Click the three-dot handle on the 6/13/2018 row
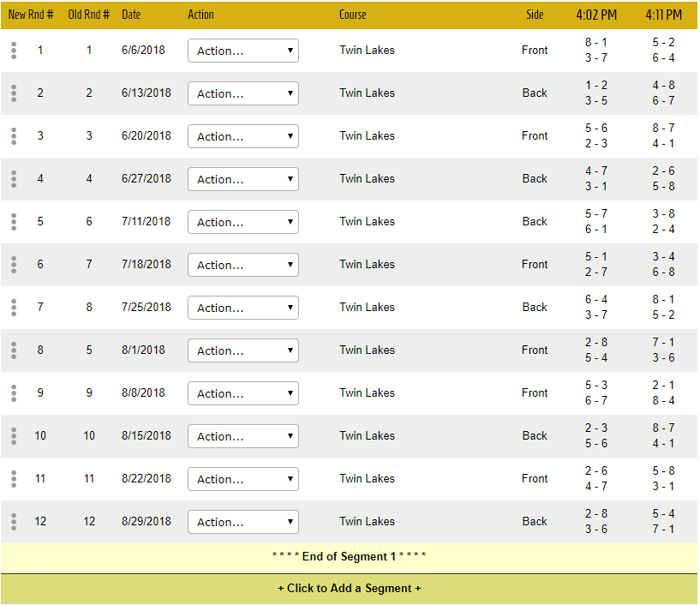Viewport: 700px width, 605px height. point(14,93)
